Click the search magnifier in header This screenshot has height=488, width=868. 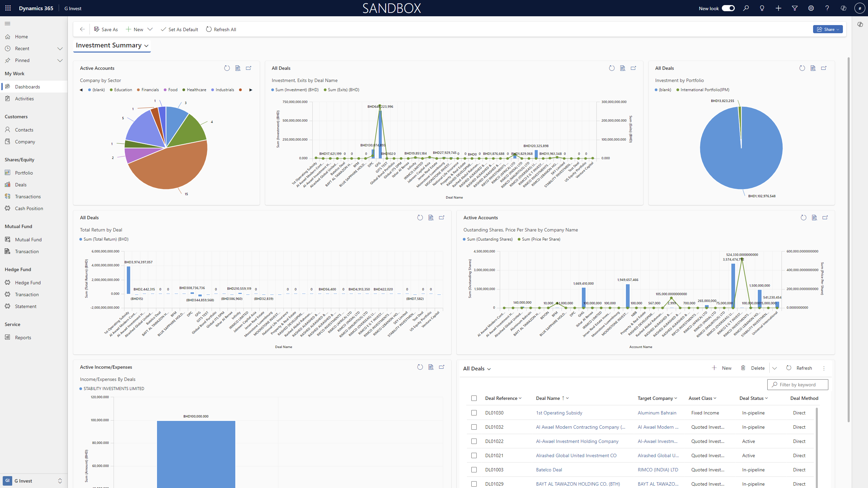pos(746,8)
